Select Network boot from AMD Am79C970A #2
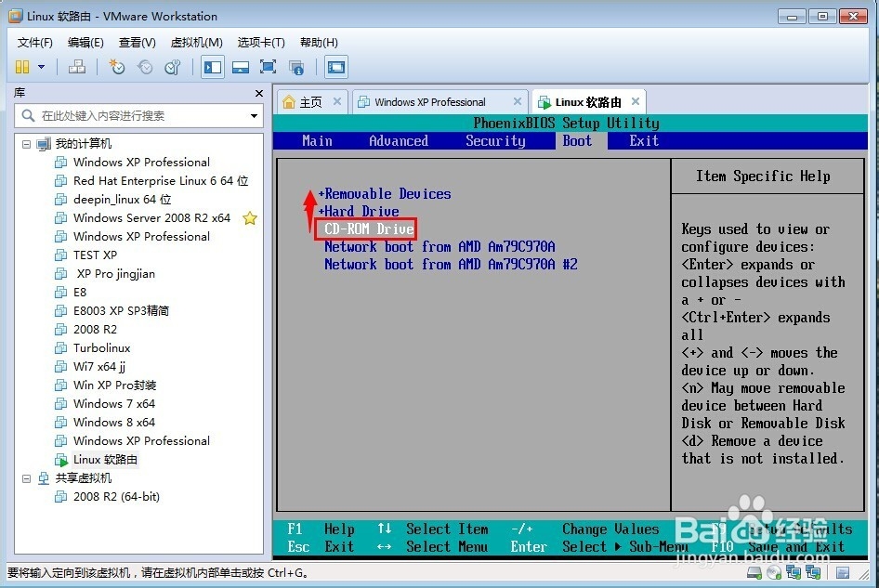 [451, 264]
